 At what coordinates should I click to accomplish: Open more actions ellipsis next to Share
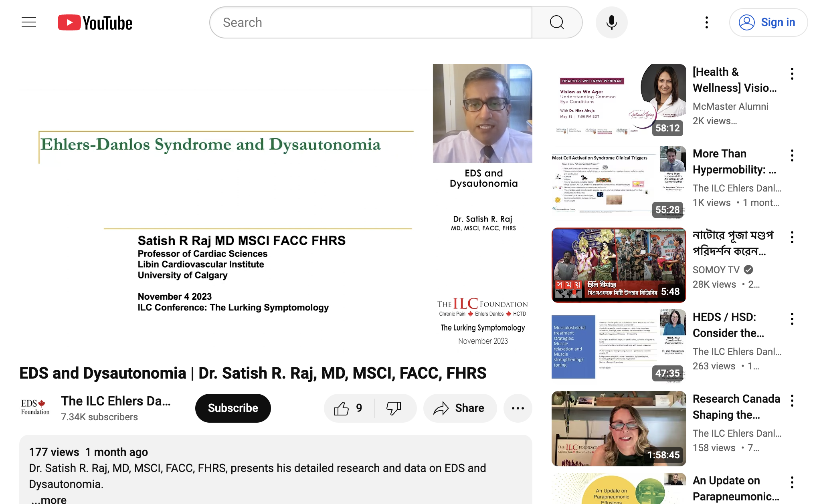click(x=518, y=408)
